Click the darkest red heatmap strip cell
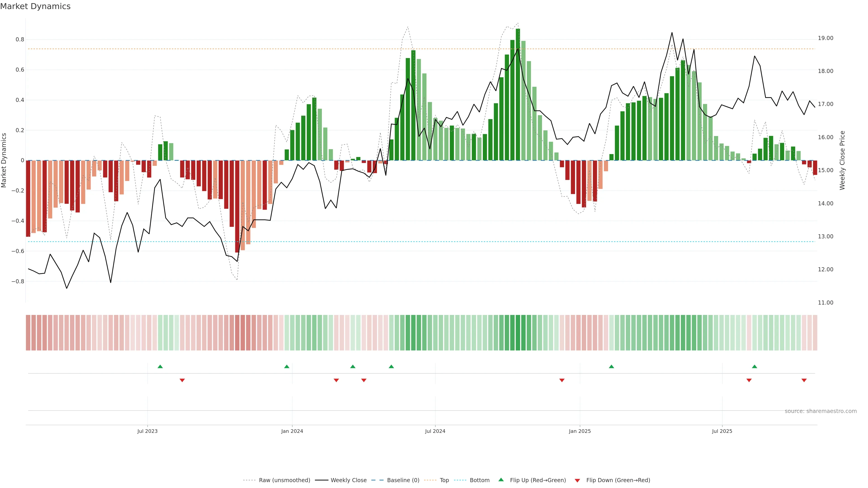 (x=237, y=333)
